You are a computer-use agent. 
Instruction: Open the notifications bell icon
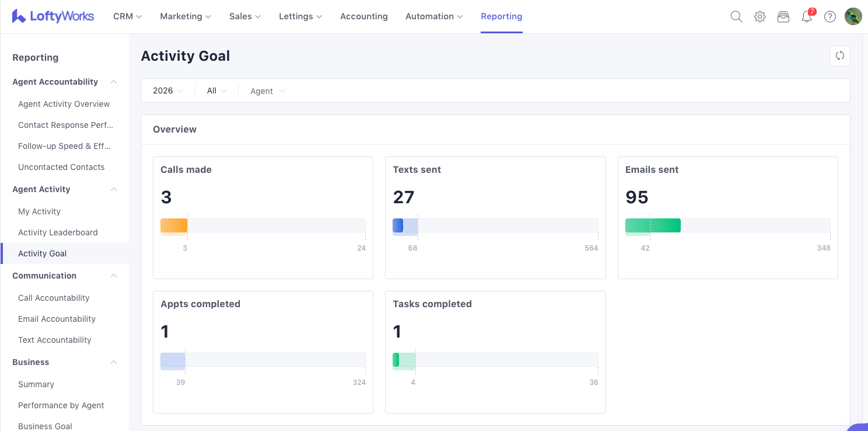pyautogui.click(x=807, y=17)
